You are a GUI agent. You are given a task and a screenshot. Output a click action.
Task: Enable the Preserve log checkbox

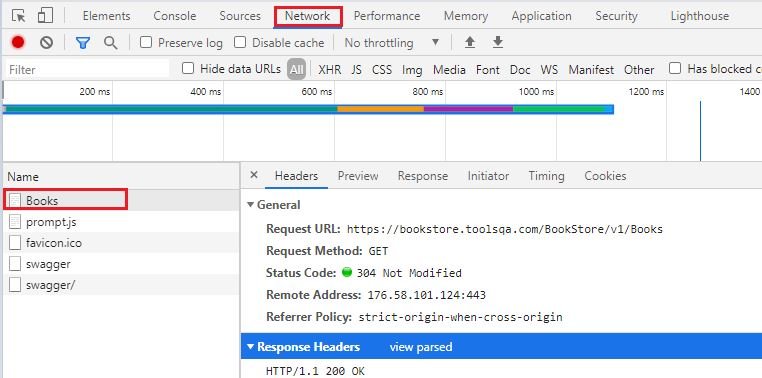tap(146, 42)
